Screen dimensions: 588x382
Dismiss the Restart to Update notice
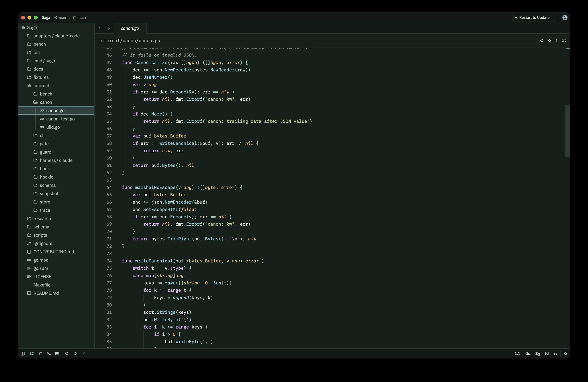pos(554,18)
